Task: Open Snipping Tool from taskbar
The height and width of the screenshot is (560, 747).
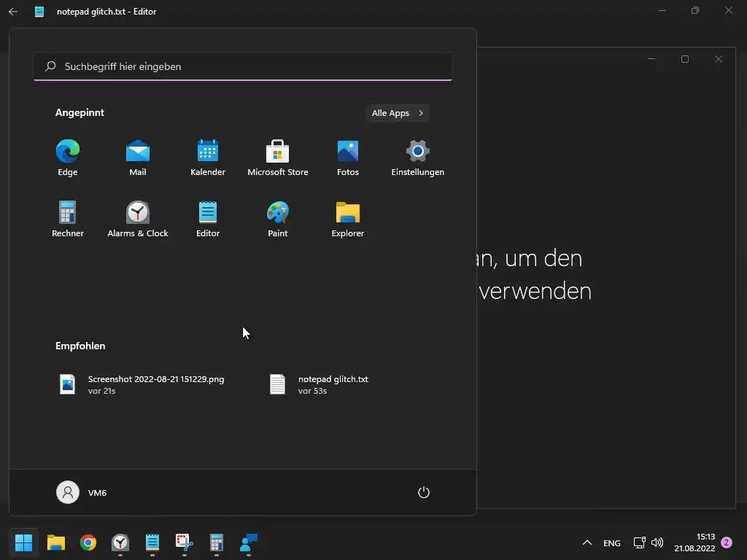Action: (185, 542)
